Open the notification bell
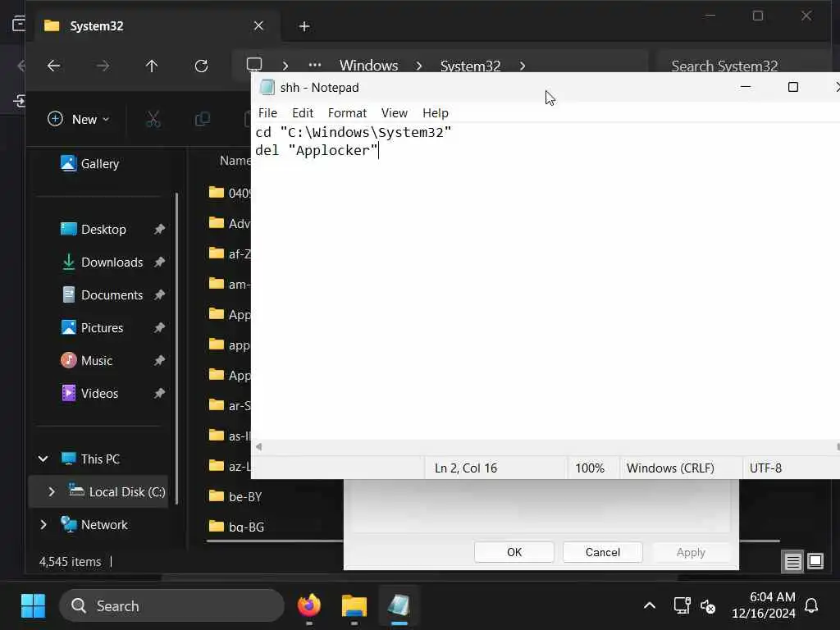 (811, 606)
